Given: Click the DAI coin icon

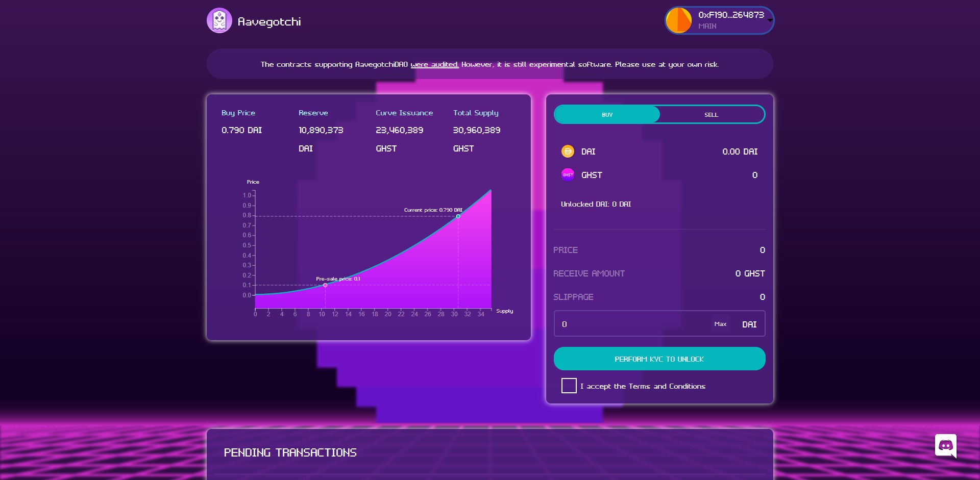Looking at the screenshot, I should pos(568,151).
